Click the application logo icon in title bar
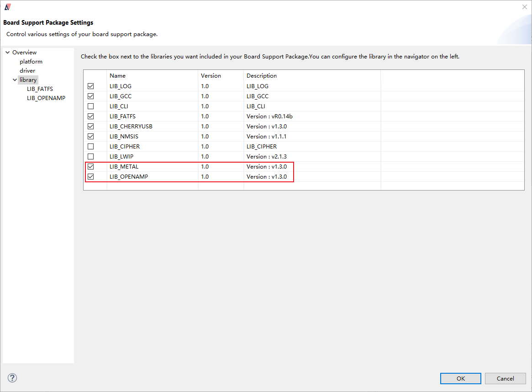Screen dimensions: 532x392 click(x=8, y=7)
